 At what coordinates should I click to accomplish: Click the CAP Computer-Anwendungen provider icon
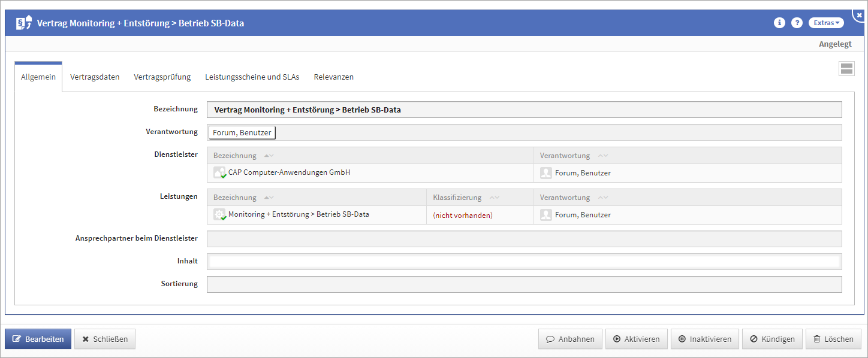tap(219, 173)
